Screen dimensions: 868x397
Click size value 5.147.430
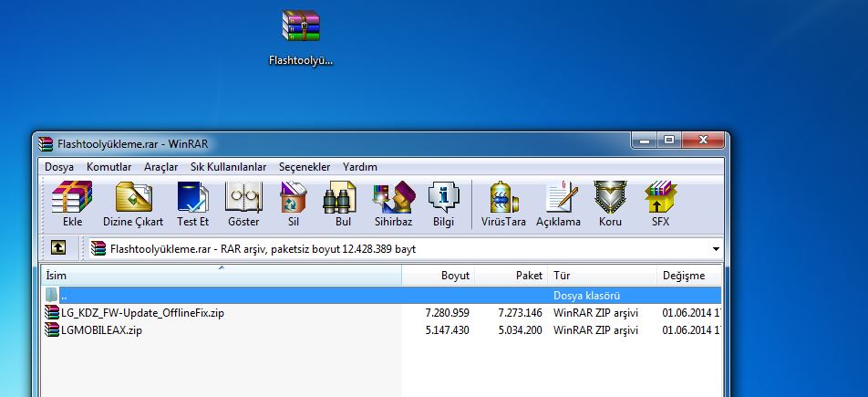(448, 330)
